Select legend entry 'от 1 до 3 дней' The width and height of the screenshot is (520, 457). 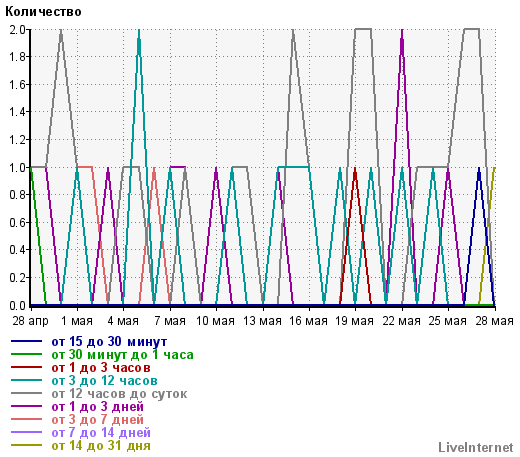click(x=98, y=407)
